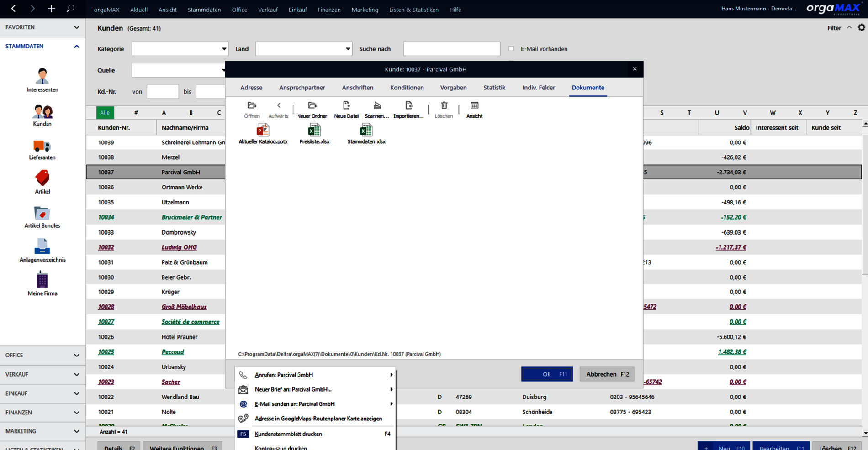Choose Neuer Brief an: Parcival GmbH

point(315,389)
